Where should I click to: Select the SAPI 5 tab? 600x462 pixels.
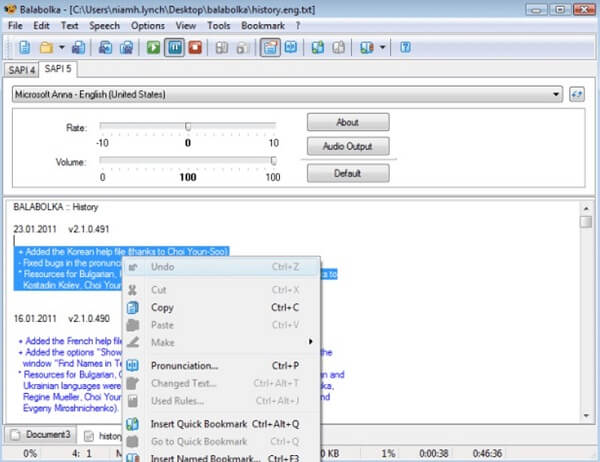click(x=58, y=69)
